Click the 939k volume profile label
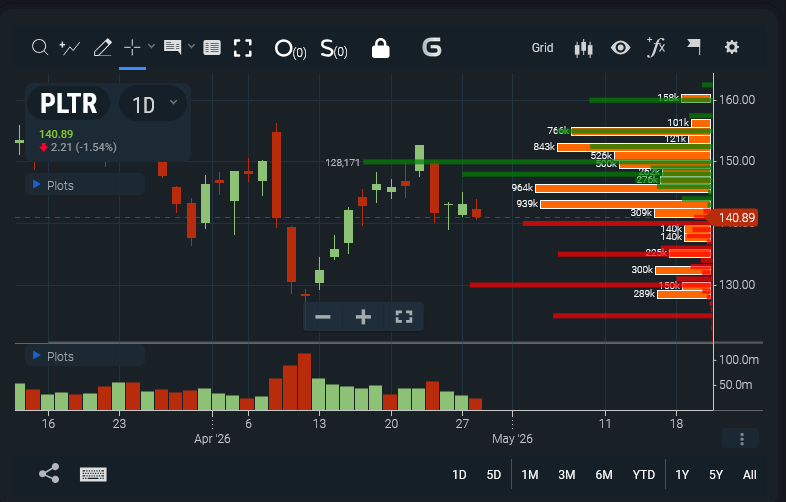 527,204
